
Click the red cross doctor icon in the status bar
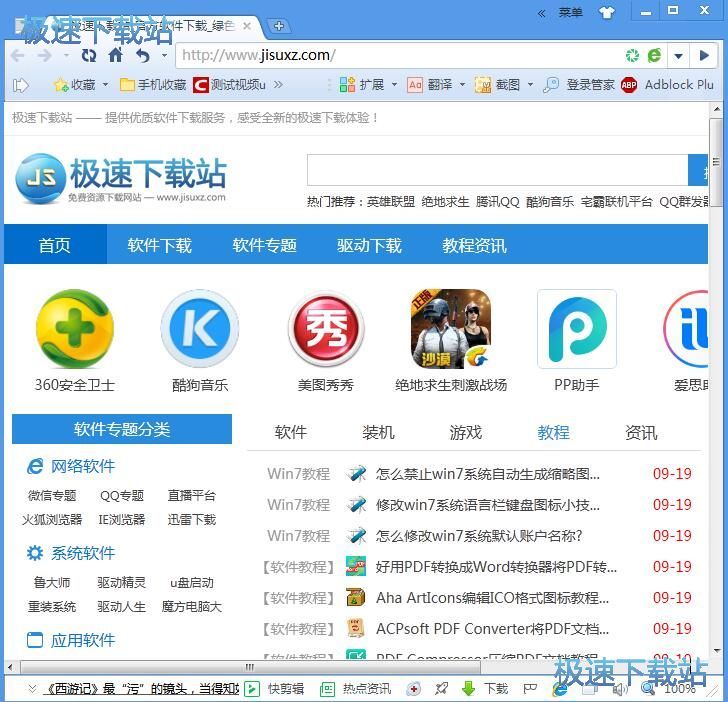pyautogui.click(x=413, y=689)
